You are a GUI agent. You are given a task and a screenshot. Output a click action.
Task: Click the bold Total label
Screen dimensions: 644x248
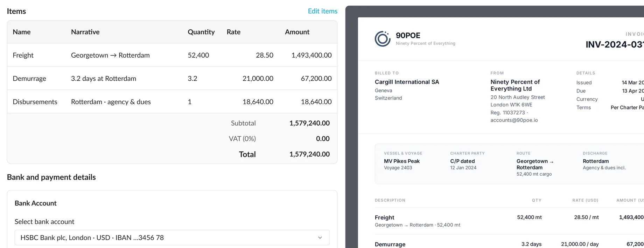point(247,154)
